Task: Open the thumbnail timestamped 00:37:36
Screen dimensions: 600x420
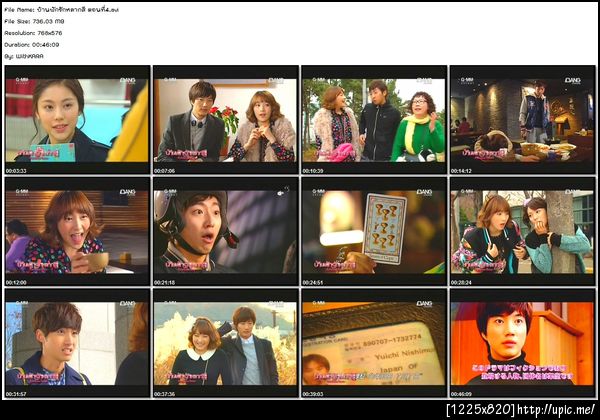Action: tap(226, 343)
